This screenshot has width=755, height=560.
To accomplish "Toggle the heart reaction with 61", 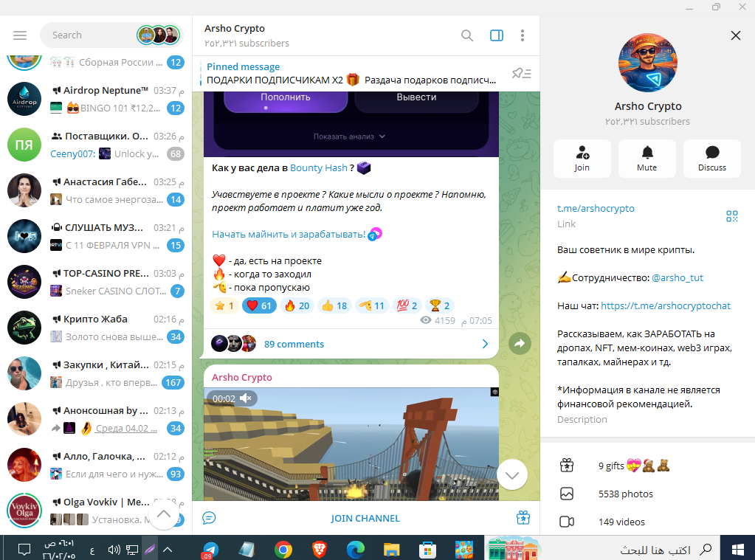I will 259,305.
